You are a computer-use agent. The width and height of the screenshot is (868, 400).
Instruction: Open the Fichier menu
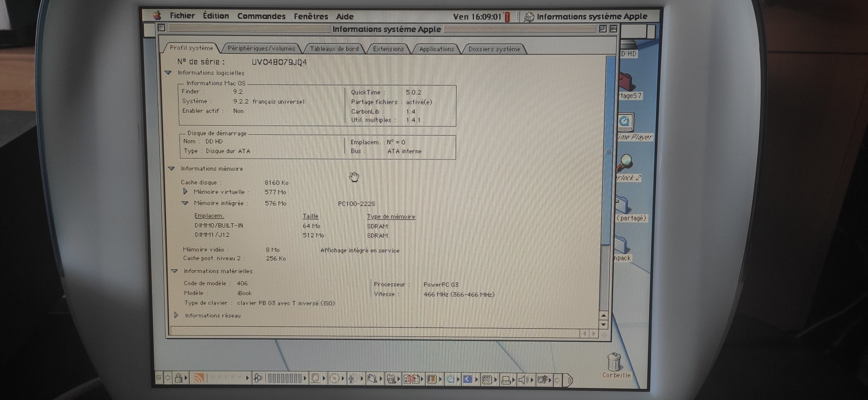[x=182, y=16]
